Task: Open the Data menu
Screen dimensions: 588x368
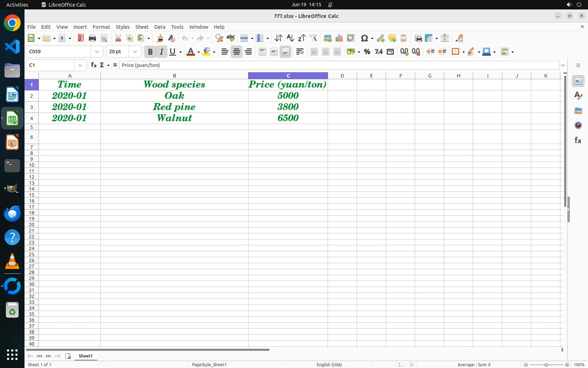Action: pos(160,27)
